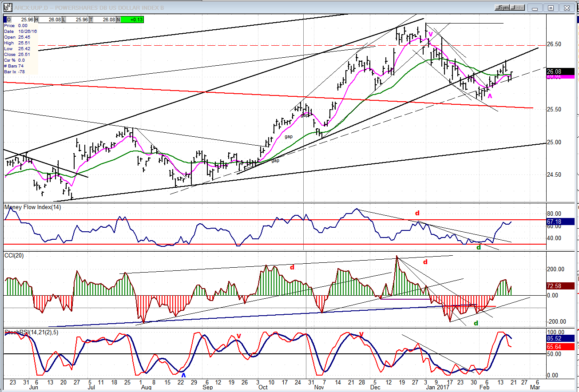Close the UUP chart window
The width and height of the screenshot is (579, 392).
point(567,8)
